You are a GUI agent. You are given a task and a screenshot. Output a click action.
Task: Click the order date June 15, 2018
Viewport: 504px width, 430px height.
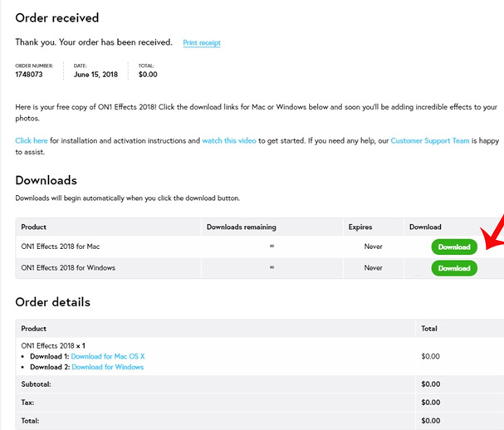pyautogui.click(x=95, y=74)
